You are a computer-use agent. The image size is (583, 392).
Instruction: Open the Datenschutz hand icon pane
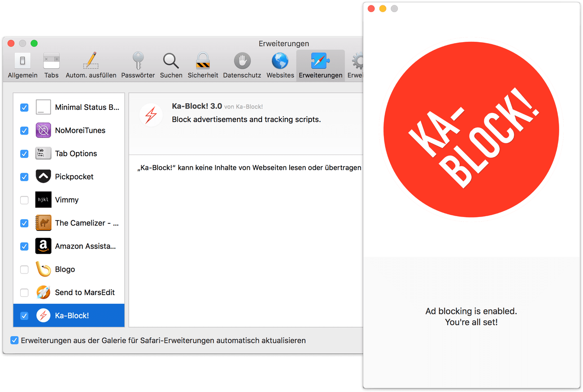[242, 65]
